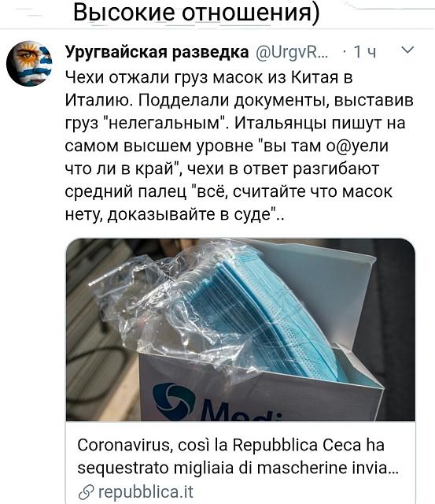
Task: Click the chain link icon by repubblica.it
Action: coord(86,492)
